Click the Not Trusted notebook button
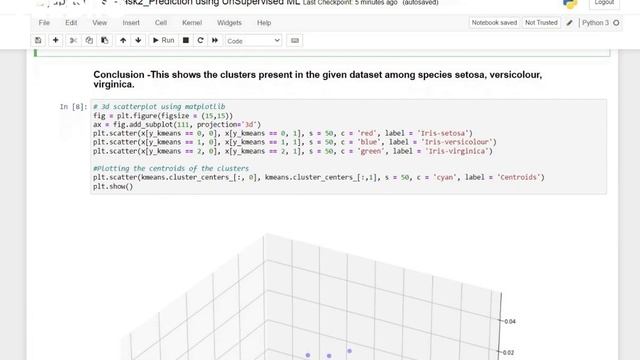The image size is (640, 360). (541, 23)
